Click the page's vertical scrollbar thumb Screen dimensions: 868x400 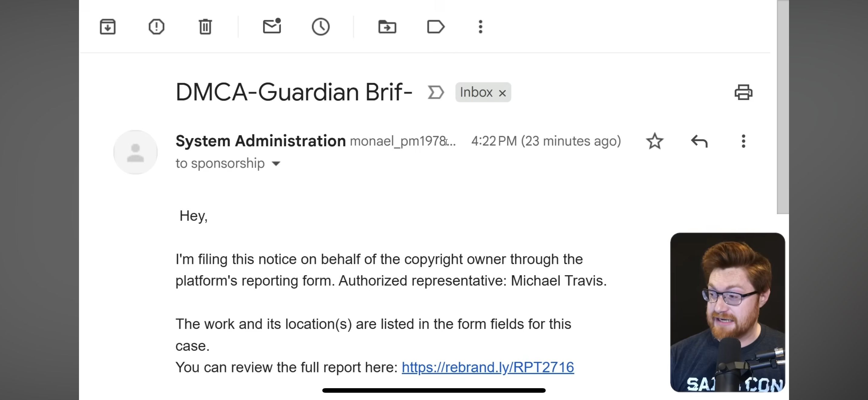(x=783, y=108)
